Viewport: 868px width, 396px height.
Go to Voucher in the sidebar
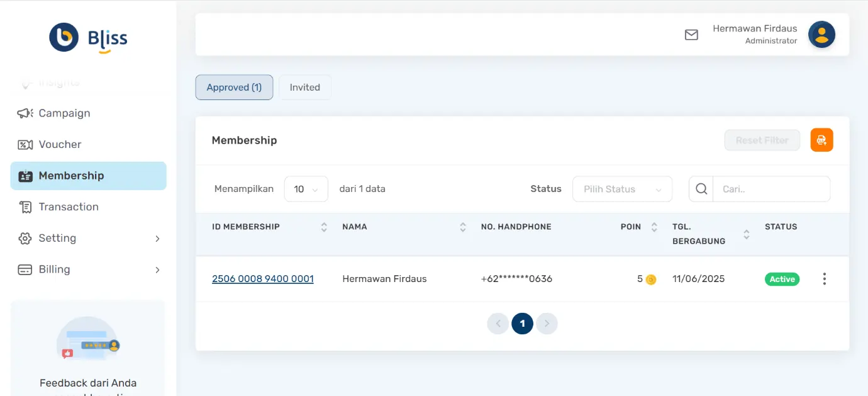coord(60,144)
